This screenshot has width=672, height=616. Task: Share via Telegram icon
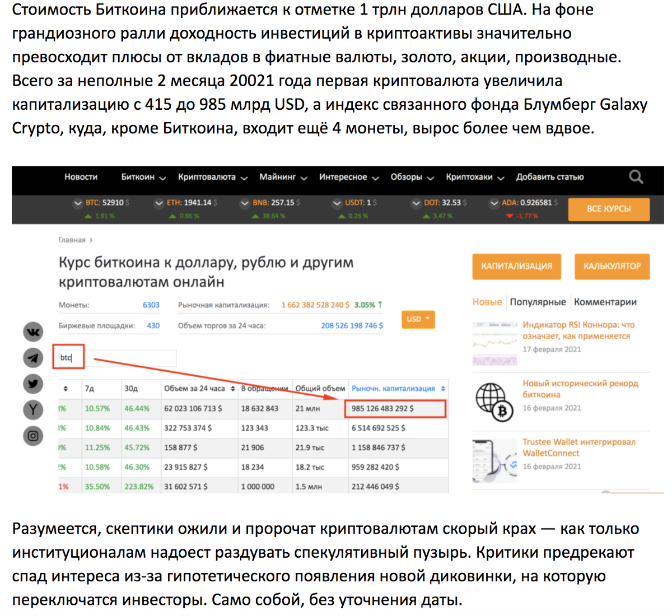click(33, 358)
